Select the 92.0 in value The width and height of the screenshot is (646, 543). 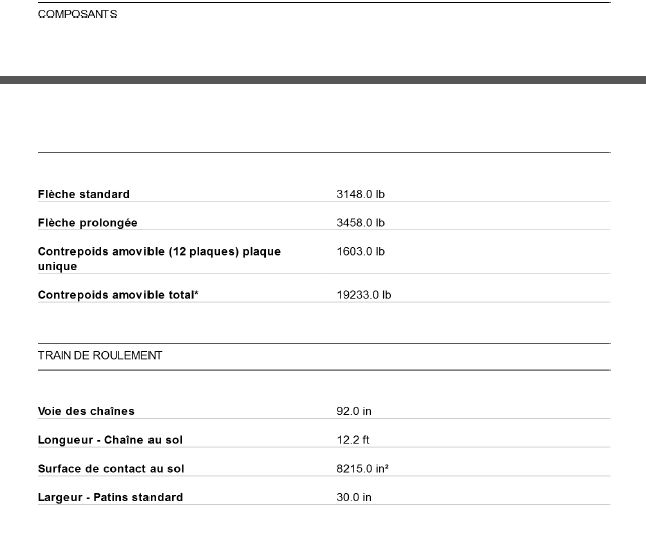[x=354, y=411]
